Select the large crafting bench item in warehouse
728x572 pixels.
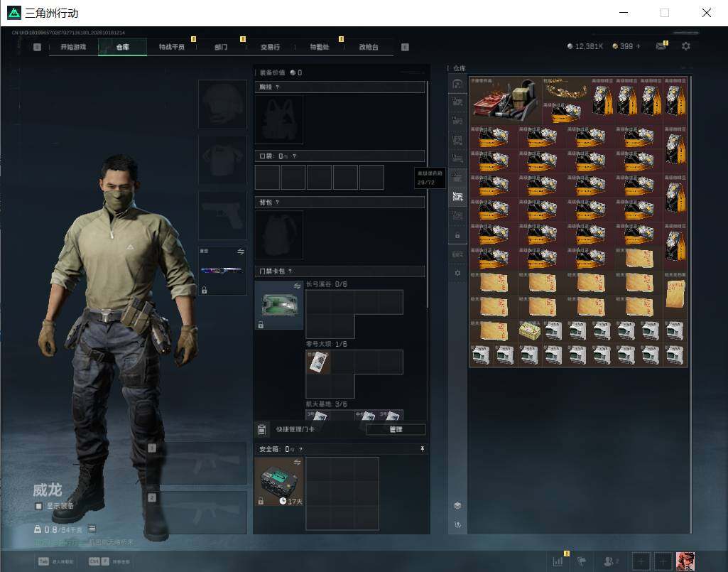point(506,100)
